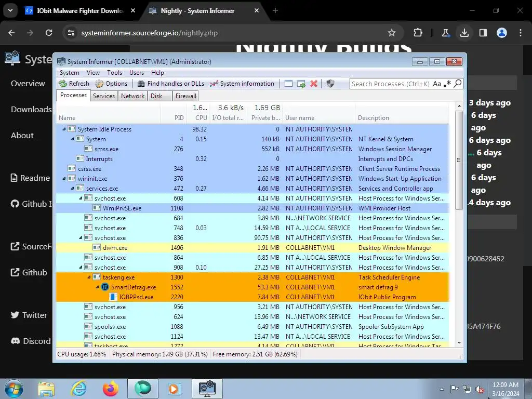Select the Processes tab
The image size is (532, 399).
73,96
